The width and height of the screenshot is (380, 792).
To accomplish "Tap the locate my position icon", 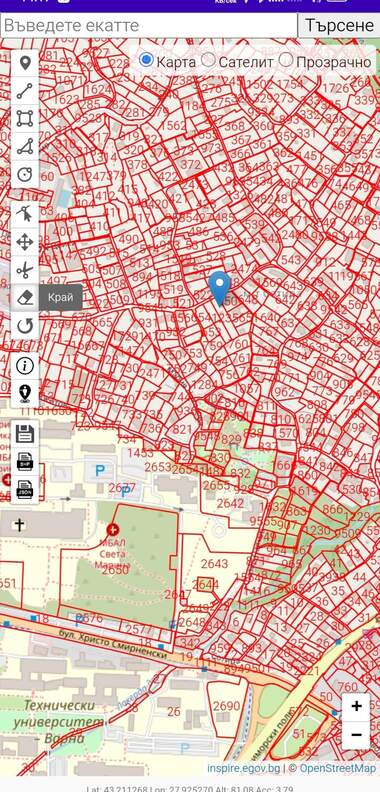I will 25,393.
